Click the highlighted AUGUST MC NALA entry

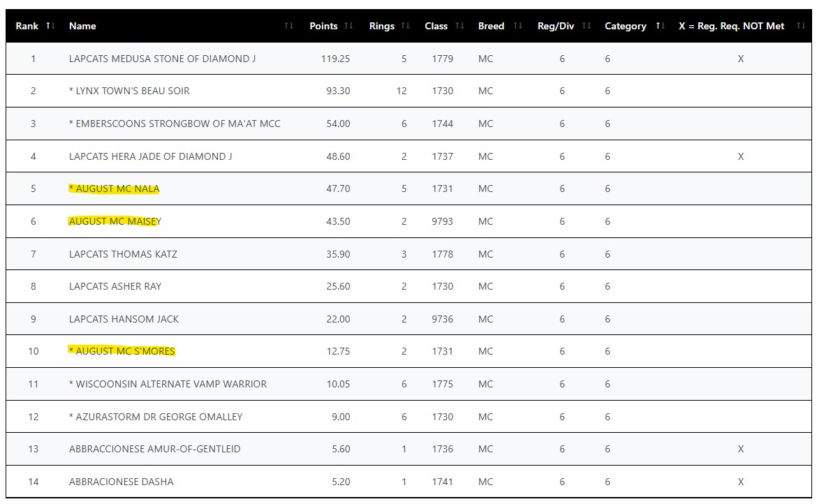coord(114,188)
